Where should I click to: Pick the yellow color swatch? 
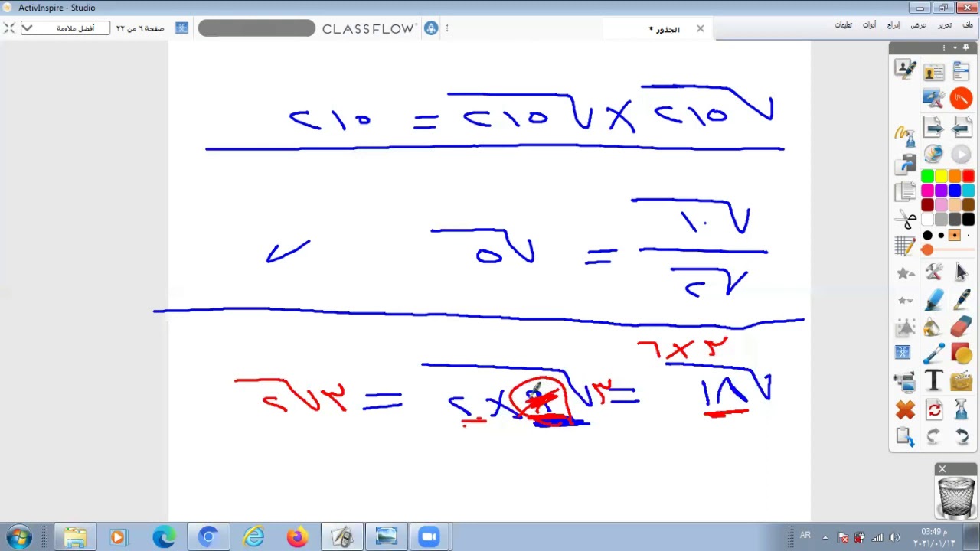point(941,177)
